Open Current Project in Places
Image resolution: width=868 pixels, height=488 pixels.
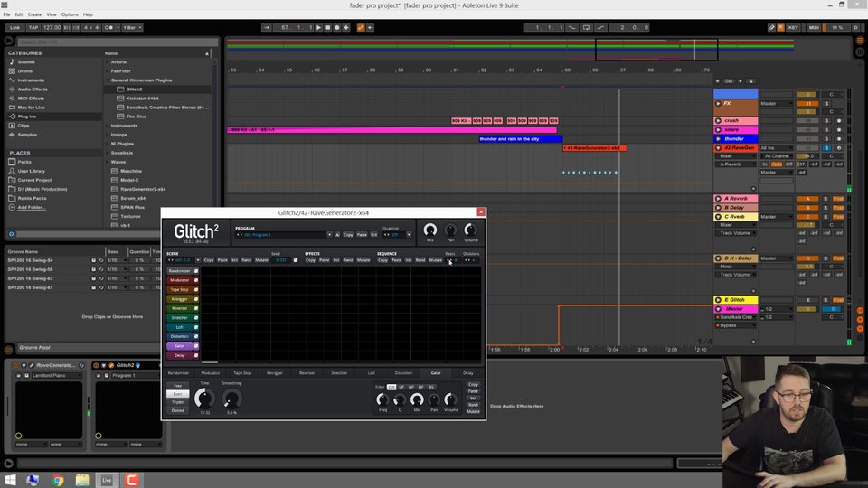[x=34, y=180]
